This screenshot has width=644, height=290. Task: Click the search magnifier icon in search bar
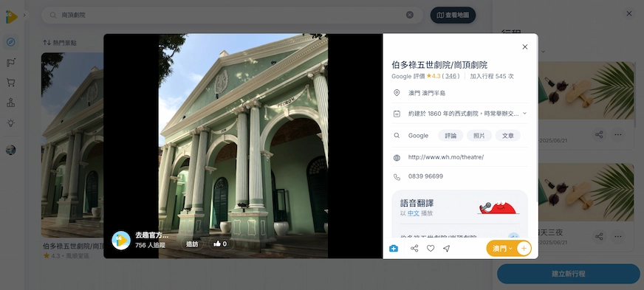point(53,15)
